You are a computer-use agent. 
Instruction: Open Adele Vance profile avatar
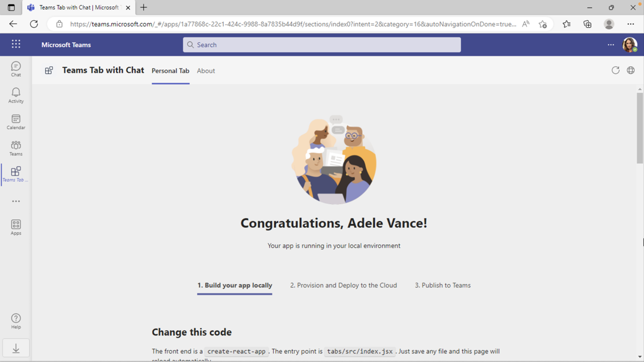pyautogui.click(x=629, y=45)
